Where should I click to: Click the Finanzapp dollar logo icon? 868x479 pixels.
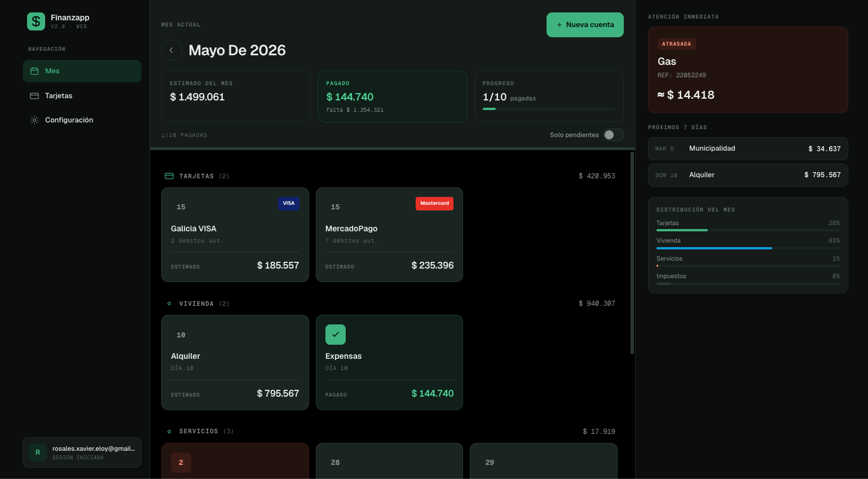tap(36, 21)
